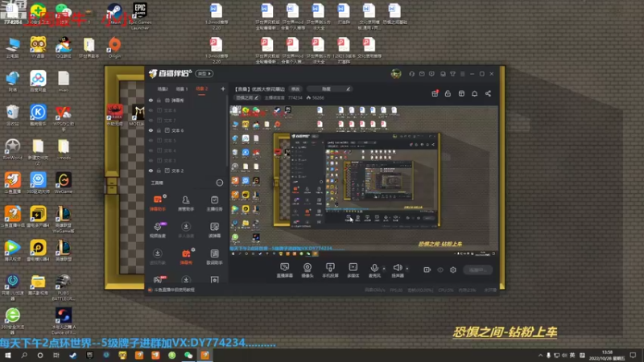Select the 文本 2 layer row
Screen dimensions: 644x362
tap(187, 171)
